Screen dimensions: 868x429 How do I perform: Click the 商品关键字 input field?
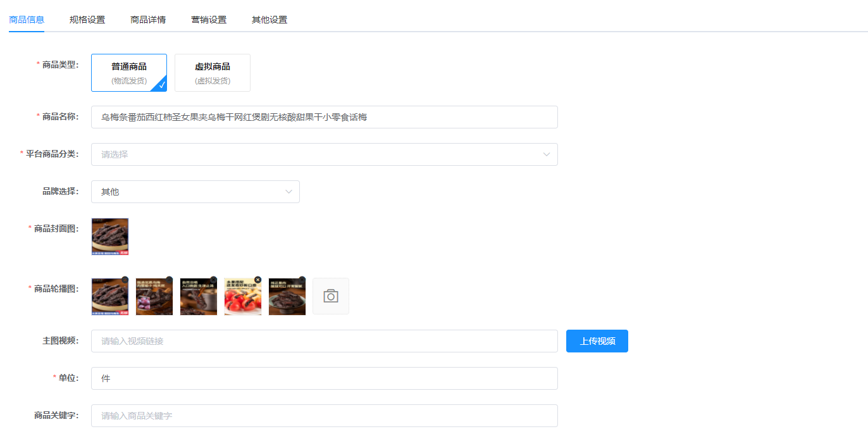(325, 416)
